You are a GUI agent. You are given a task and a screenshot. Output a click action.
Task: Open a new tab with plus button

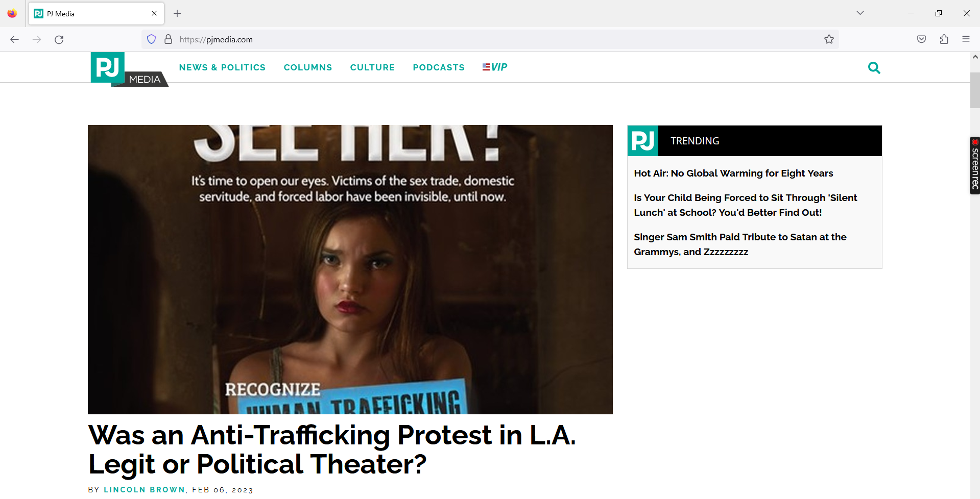tap(177, 13)
